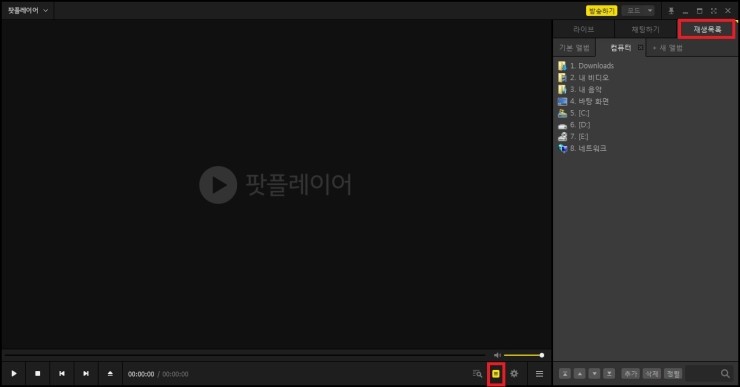Mute audio via the speaker icon

[497, 355]
